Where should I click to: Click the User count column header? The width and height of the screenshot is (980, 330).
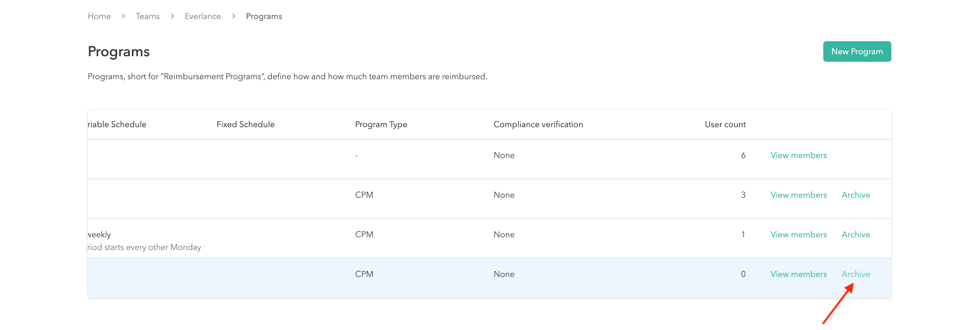pos(725,124)
